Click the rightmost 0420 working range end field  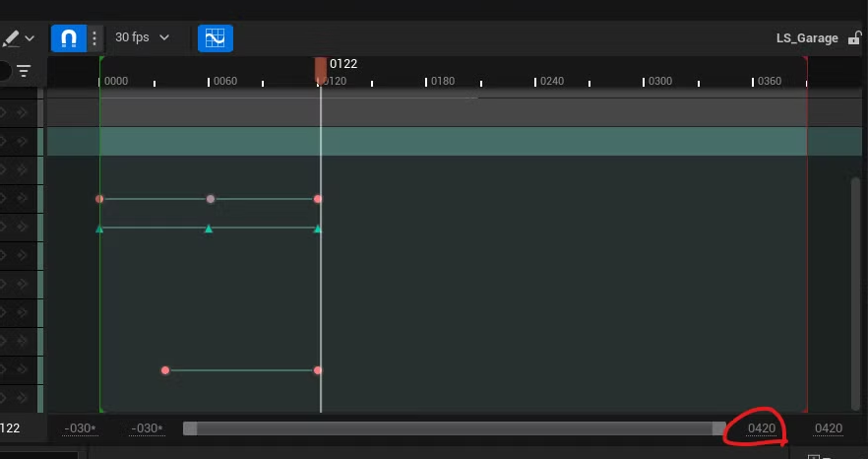(829, 428)
